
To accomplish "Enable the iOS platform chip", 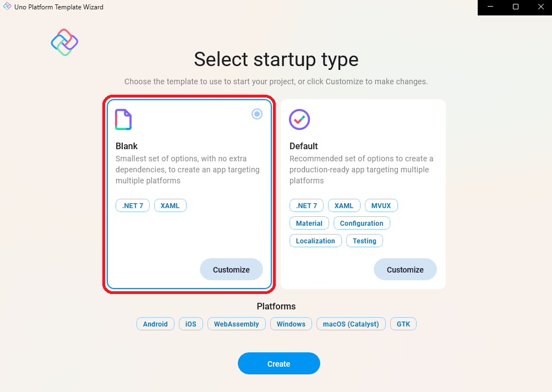I will 190,324.
